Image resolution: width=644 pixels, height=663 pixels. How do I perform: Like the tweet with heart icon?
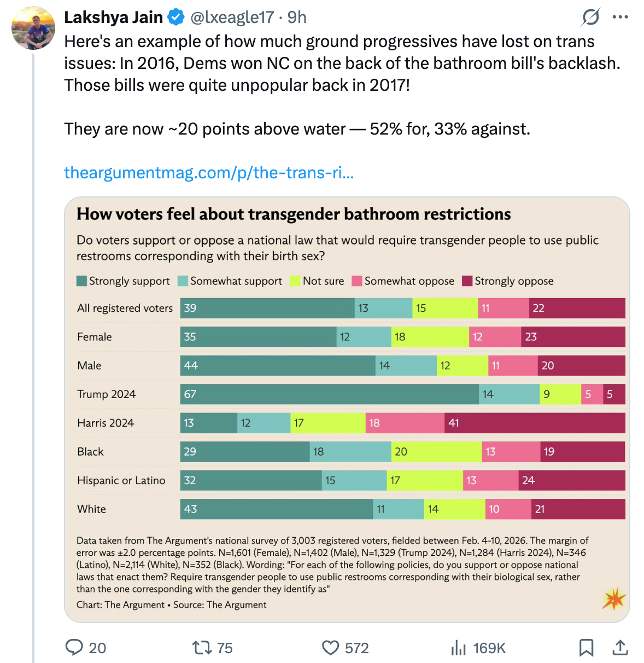[330, 648]
